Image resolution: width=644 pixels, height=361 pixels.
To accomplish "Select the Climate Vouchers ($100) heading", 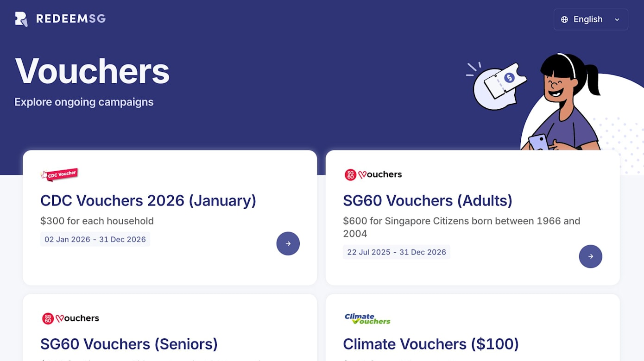I will tap(430, 344).
